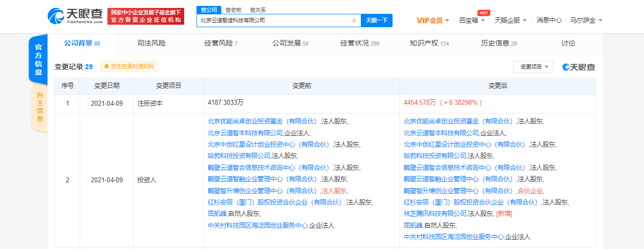Open 红杉安辰（厦门）股权投资合伙企业 link in 变更后 column
This screenshot has width=644, height=249.
[472, 202]
